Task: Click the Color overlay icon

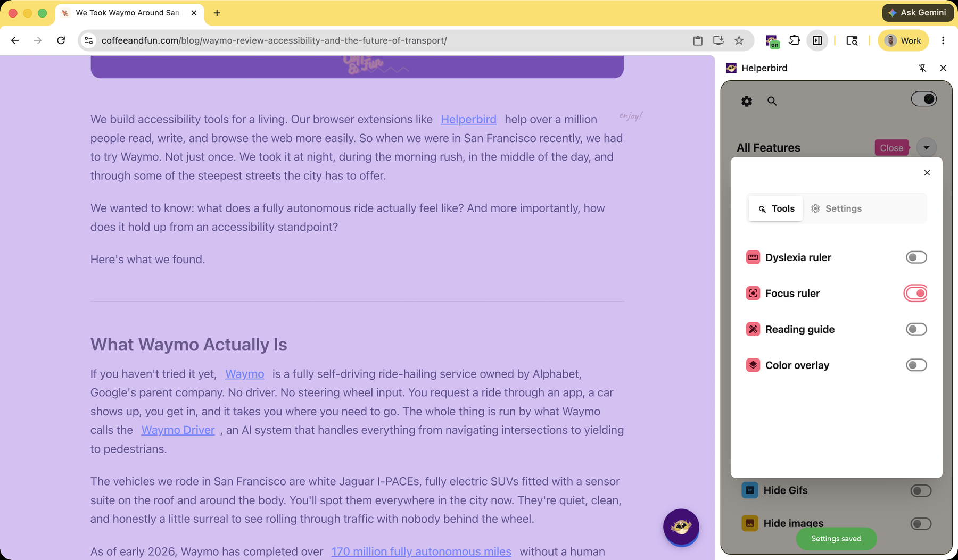Action: click(753, 365)
